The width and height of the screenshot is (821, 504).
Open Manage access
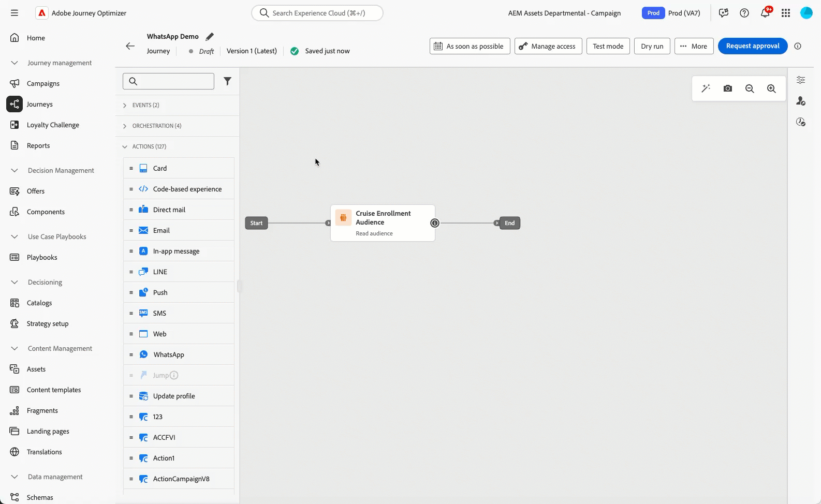pos(548,46)
